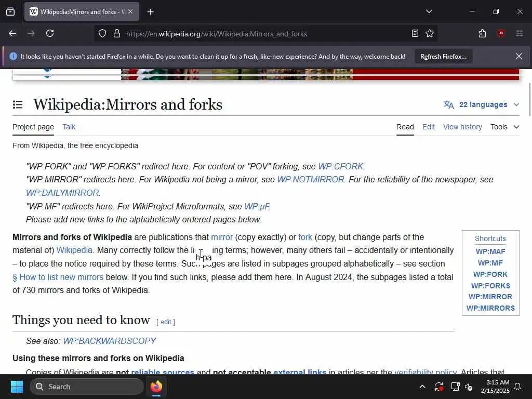532x399 pixels.
Task: Open the Wikipedia link in intro paragraph
Action: coord(75,250)
